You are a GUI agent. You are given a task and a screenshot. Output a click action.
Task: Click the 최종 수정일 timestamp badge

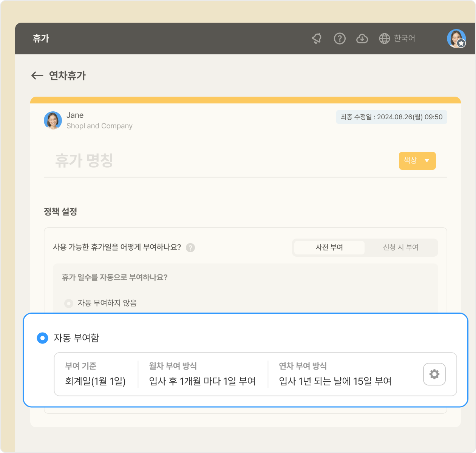pyautogui.click(x=391, y=117)
